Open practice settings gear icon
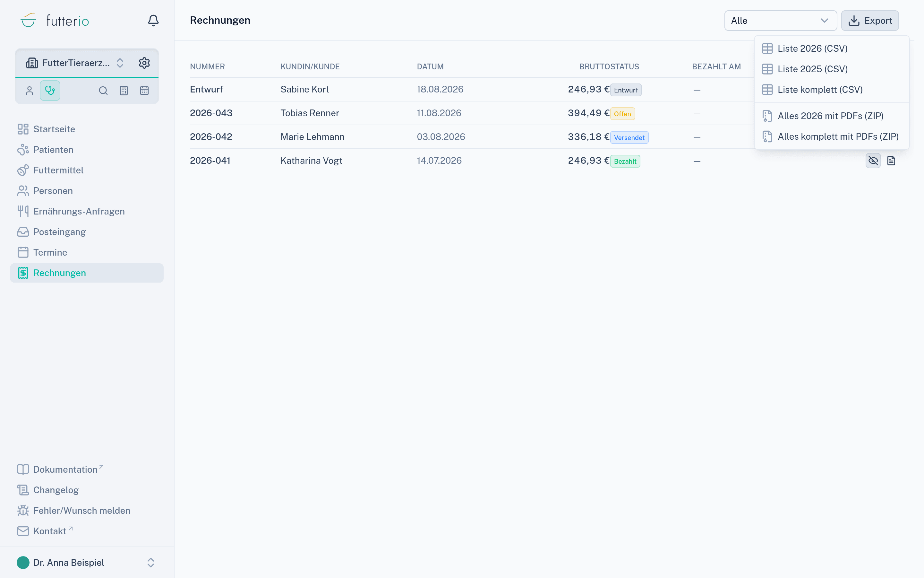The image size is (924, 578). 144,63
